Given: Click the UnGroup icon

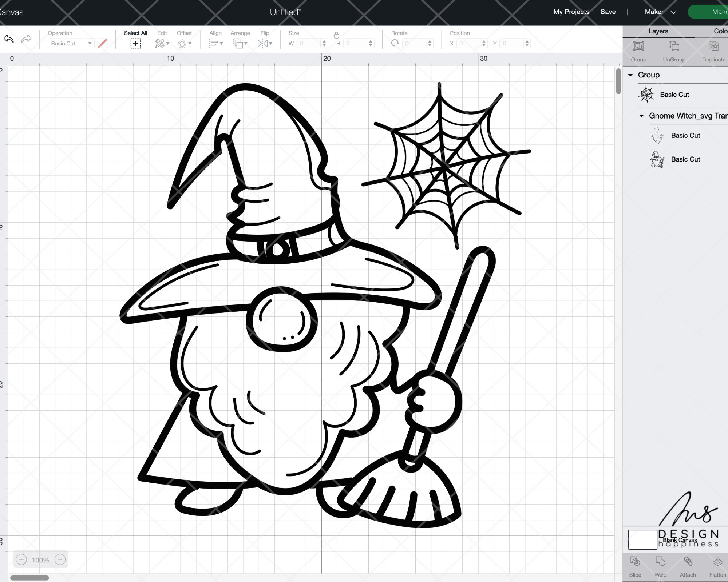Looking at the screenshot, I should (674, 46).
